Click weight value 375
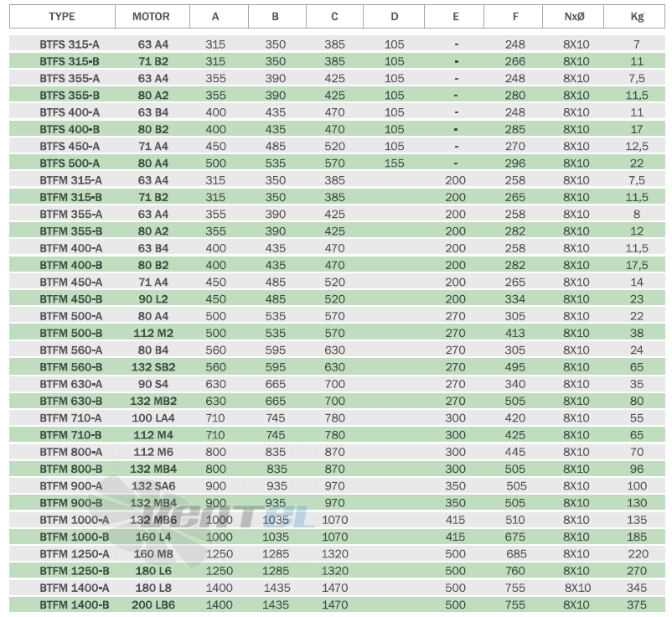The image size is (672, 617). coord(637,604)
